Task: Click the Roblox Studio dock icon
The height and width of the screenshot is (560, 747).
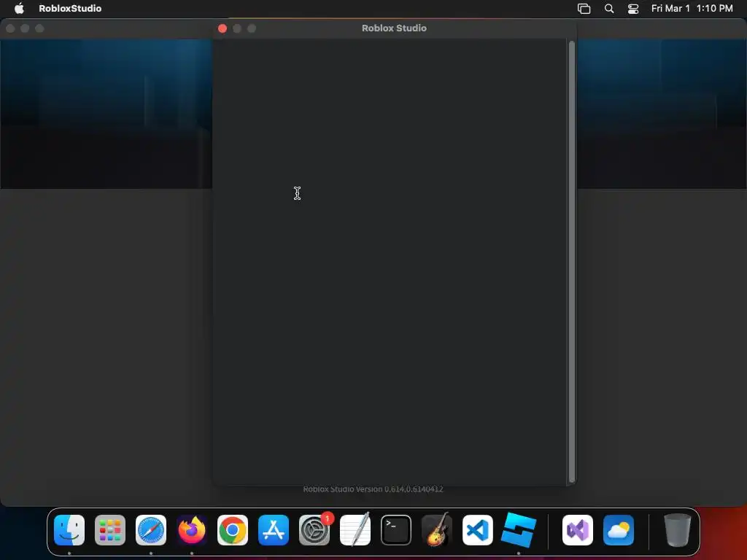Action: click(519, 530)
